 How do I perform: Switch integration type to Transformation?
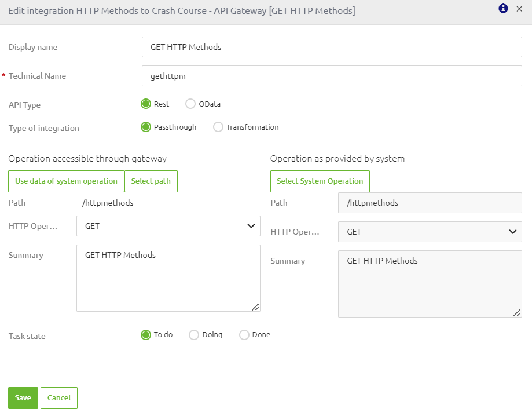pos(218,127)
